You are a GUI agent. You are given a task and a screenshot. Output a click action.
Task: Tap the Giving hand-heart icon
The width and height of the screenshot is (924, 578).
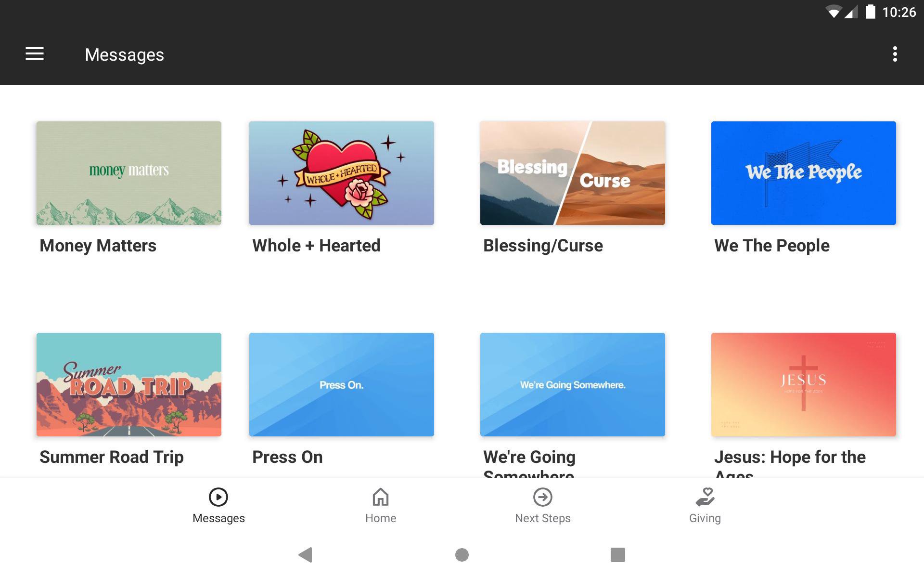pos(705,497)
